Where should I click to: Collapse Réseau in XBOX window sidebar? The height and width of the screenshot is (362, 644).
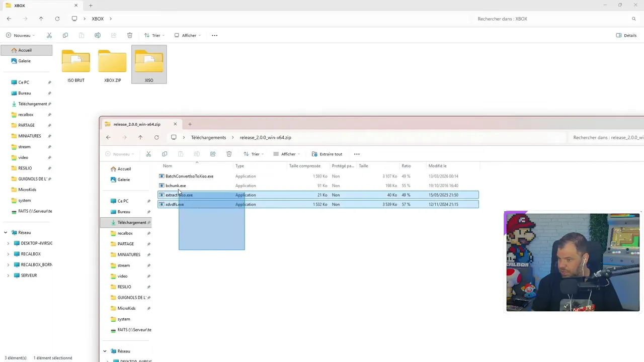[6, 233]
